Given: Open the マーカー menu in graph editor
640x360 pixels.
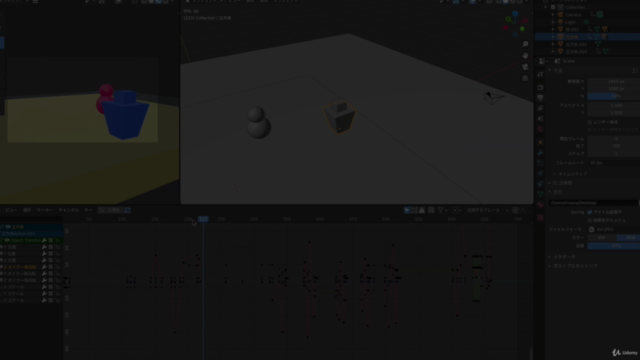Looking at the screenshot, I should [x=45, y=210].
